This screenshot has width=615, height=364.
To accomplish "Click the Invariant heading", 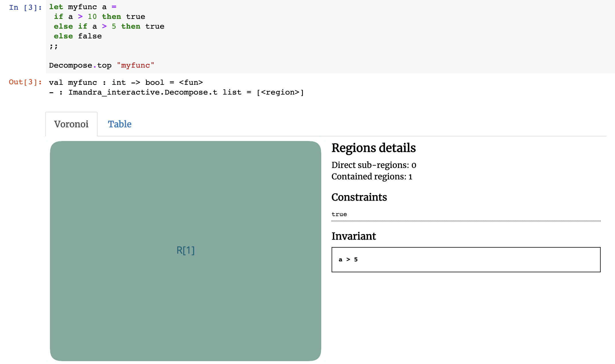I will pos(353,236).
